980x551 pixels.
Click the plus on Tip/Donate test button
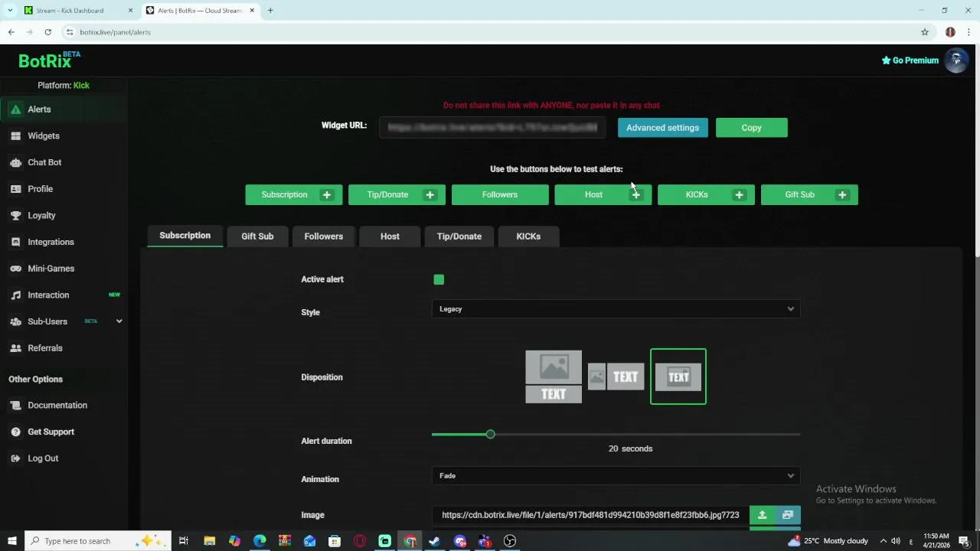(430, 195)
